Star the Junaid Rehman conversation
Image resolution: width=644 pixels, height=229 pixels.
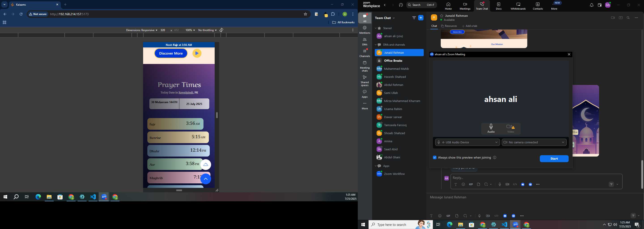442,16
